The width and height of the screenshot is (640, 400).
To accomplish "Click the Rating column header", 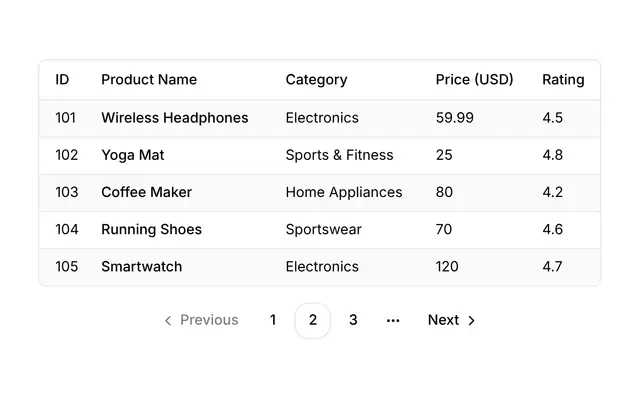I will [563, 80].
